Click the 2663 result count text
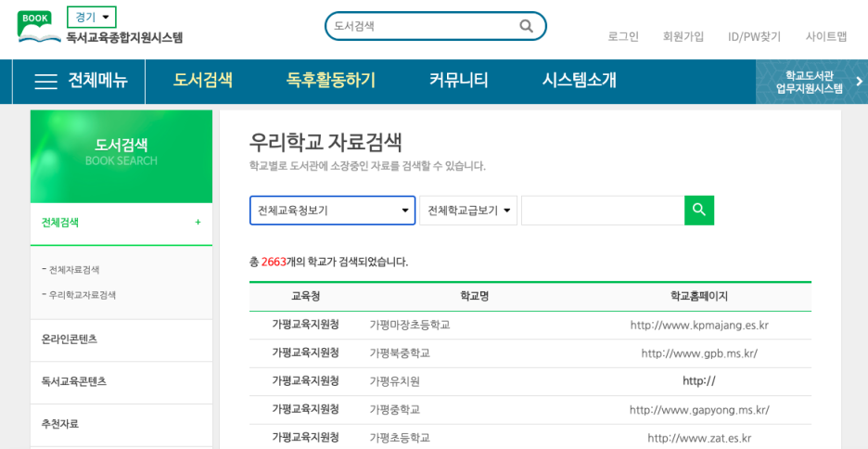Image resolution: width=868 pixels, height=449 pixels. click(274, 262)
